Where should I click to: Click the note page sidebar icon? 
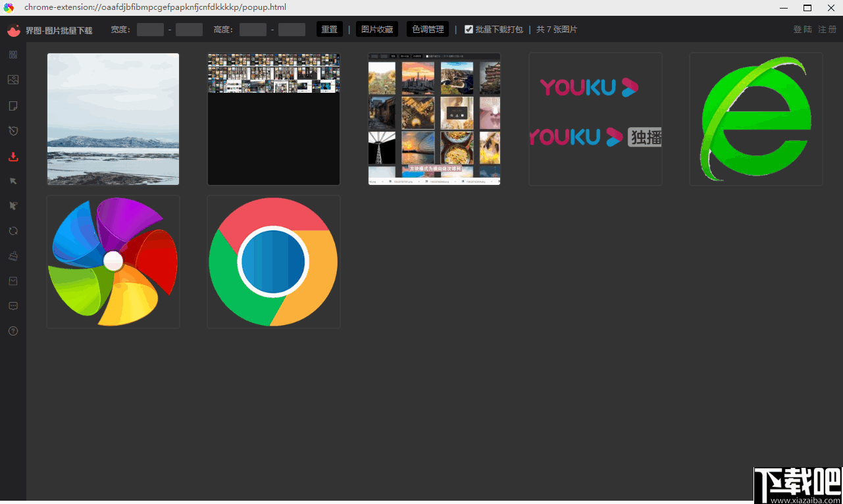pos(13,106)
